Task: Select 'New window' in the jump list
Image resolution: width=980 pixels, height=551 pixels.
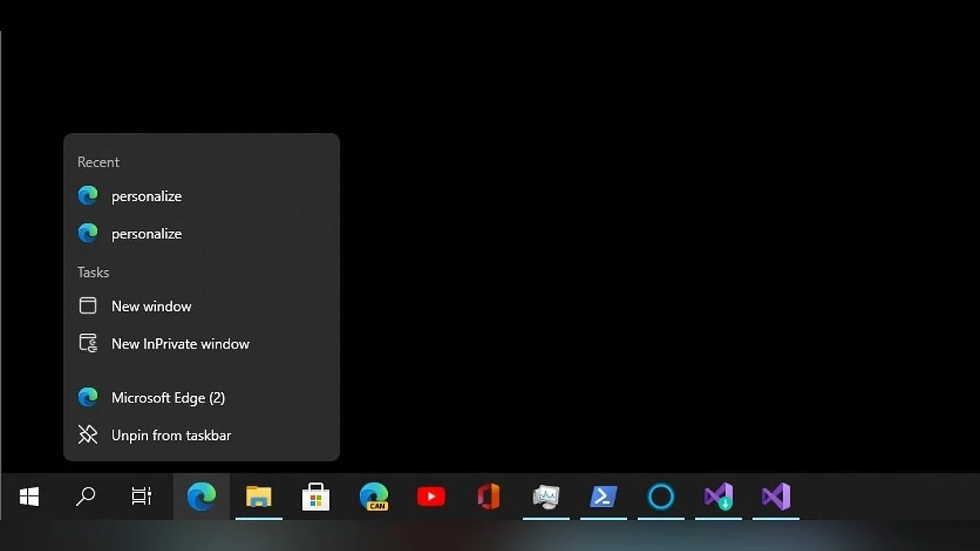Action: pos(151,306)
